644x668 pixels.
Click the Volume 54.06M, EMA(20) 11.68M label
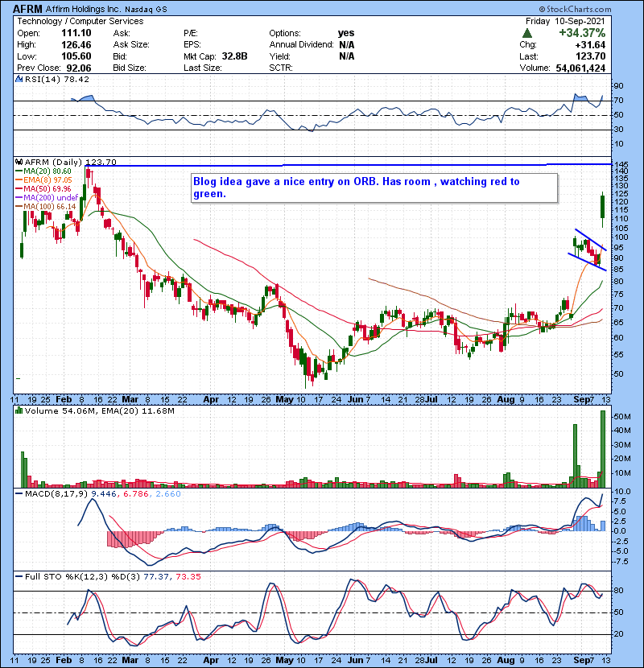click(x=100, y=410)
